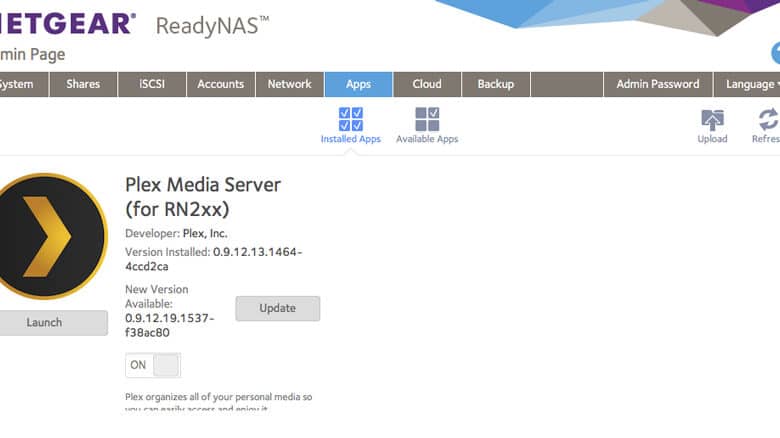Launch Plex Media Server
Screen dimensions: 780x438
tap(52, 323)
